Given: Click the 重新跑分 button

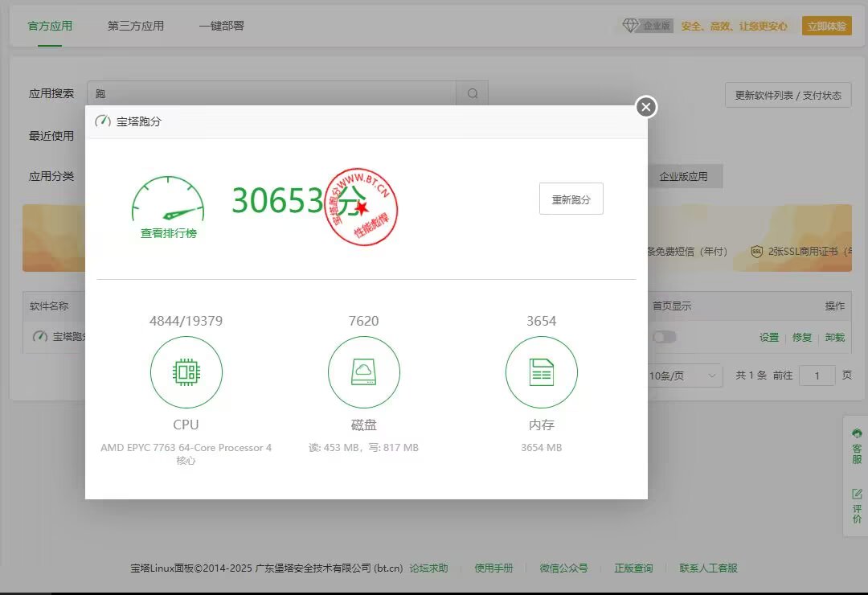Looking at the screenshot, I should point(571,199).
